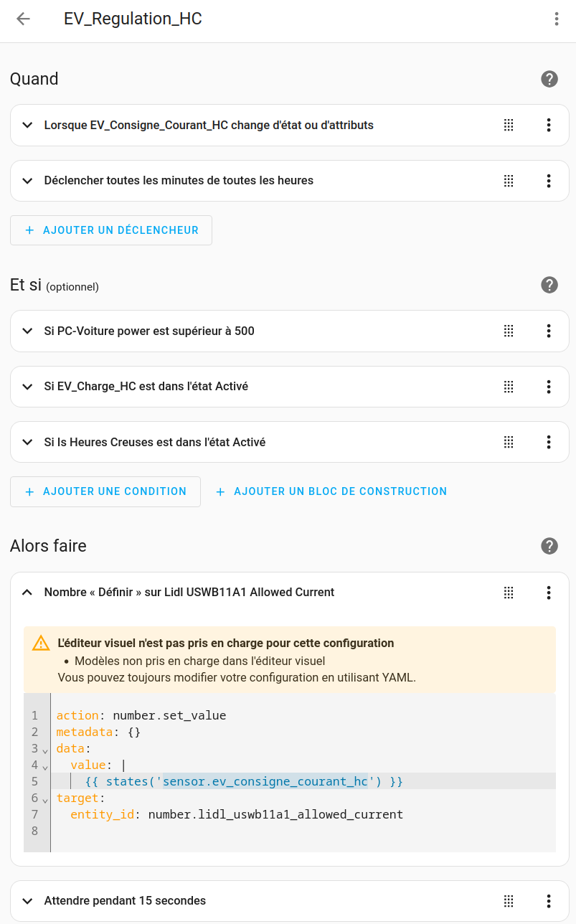Collapse the Nombre Définir action card
The height and width of the screenshot is (924, 576).
click(x=27, y=593)
